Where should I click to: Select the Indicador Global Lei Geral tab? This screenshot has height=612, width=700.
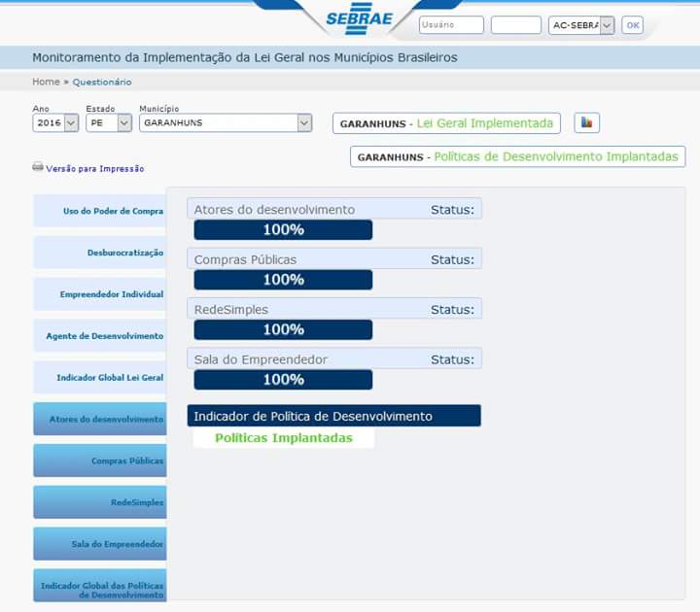tap(100, 377)
